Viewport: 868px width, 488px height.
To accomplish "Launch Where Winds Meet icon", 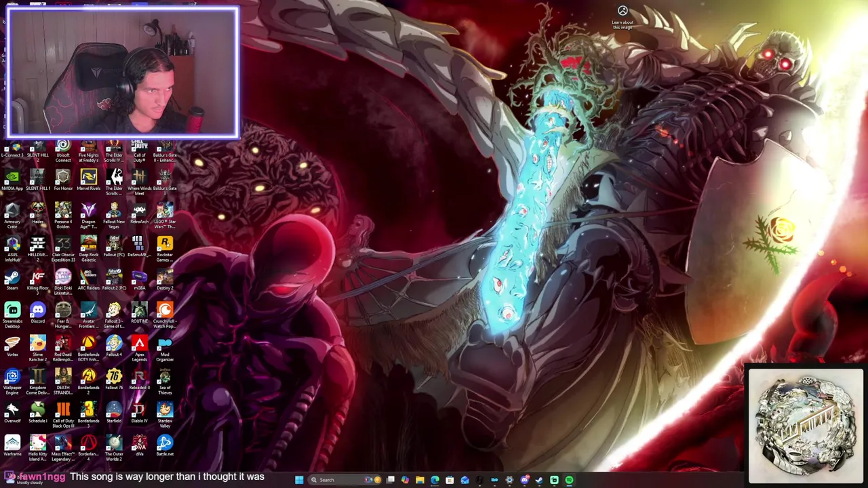I will [139, 183].
